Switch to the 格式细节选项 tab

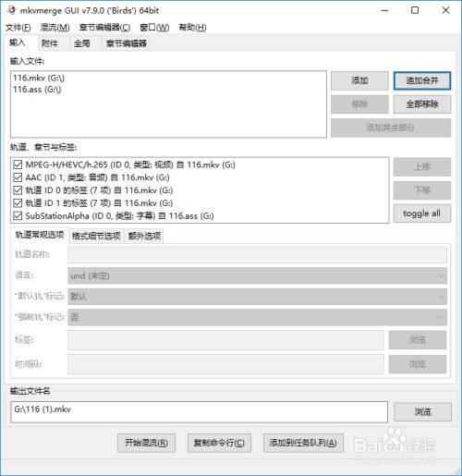96,237
